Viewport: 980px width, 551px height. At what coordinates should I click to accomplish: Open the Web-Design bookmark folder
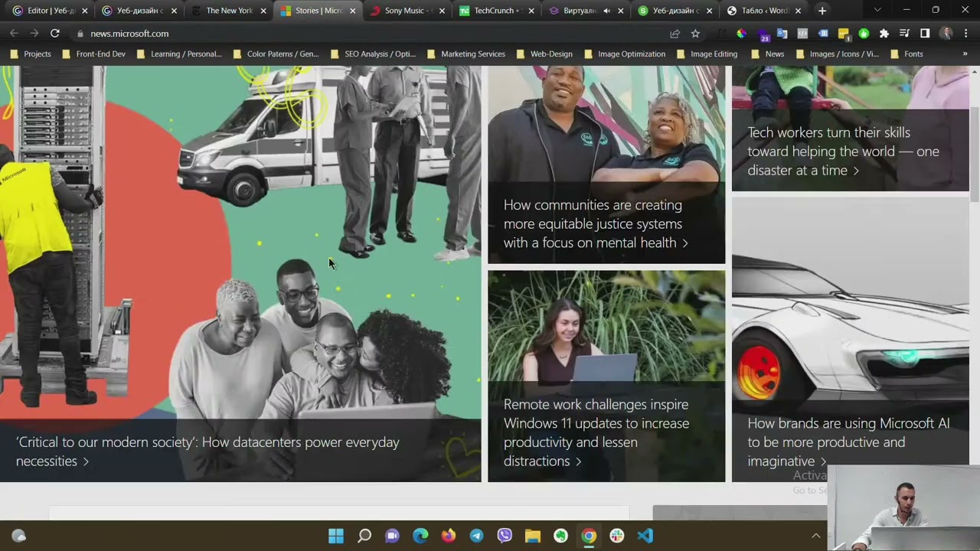(x=544, y=54)
